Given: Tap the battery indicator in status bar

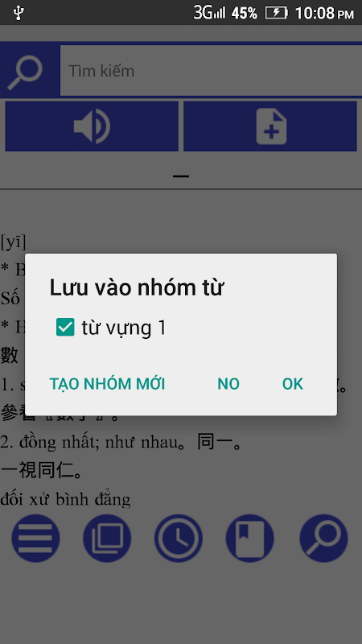Looking at the screenshot, I should [x=276, y=13].
